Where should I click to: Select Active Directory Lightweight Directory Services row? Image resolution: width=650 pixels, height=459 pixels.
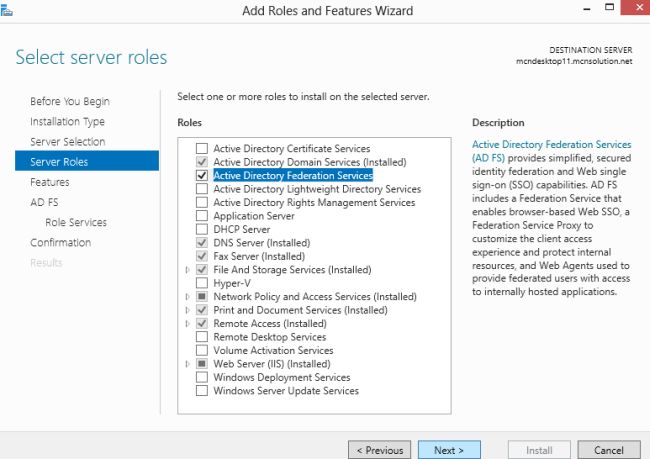click(317, 189)
